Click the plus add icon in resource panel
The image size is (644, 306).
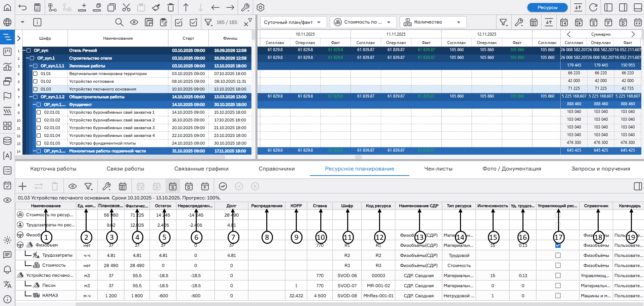point(22,186)
